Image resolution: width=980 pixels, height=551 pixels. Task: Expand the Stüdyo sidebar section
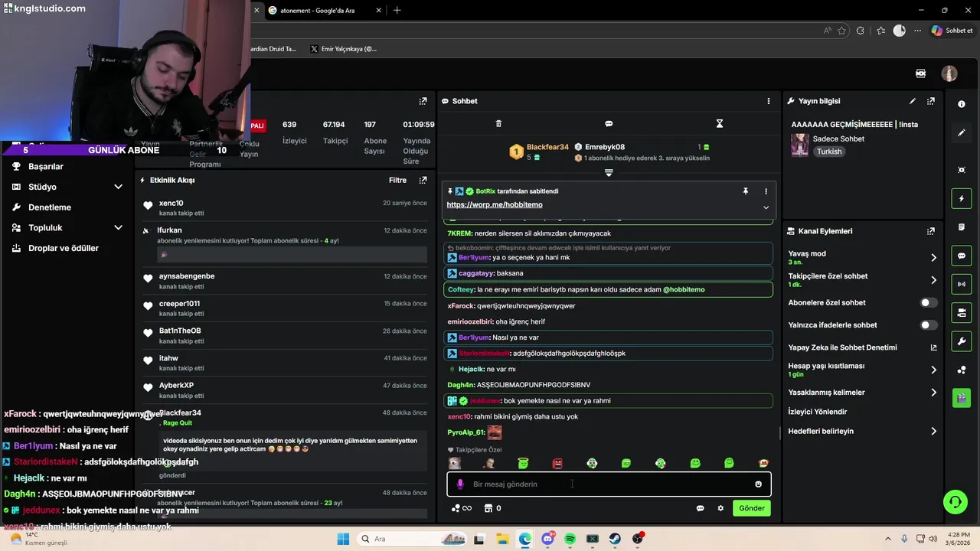(x=118, y=187)
